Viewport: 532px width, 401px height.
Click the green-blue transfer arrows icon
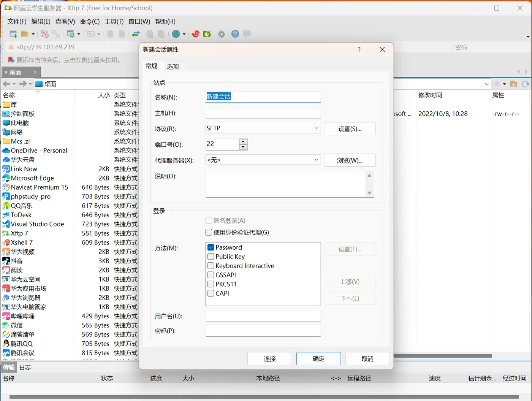tap(136, 34)
